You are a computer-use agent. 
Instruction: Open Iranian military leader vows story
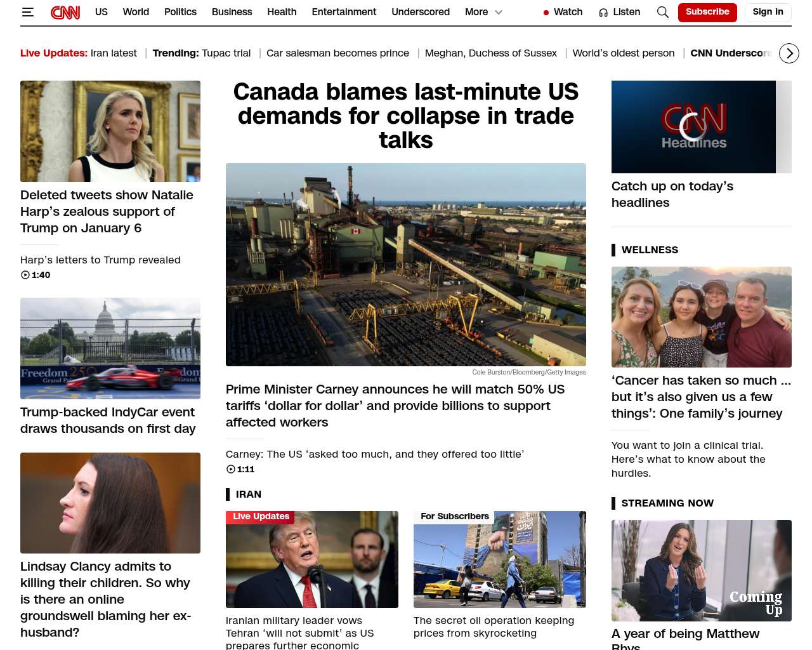300,632
